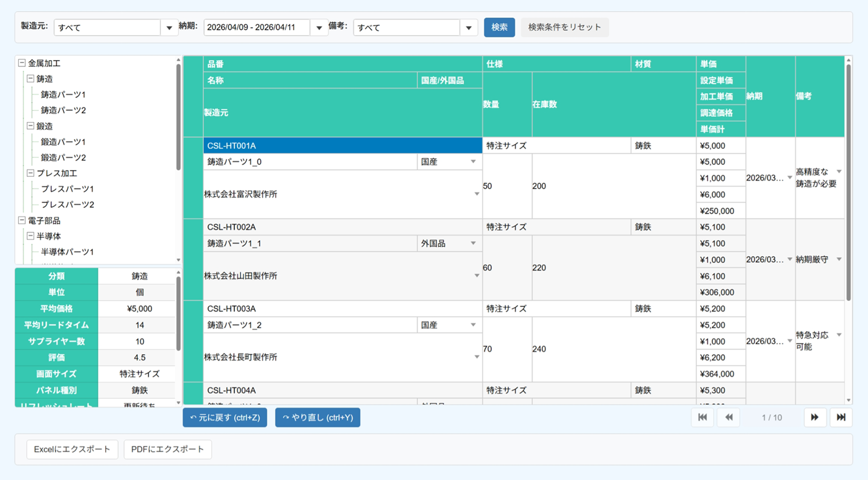Select 鋳造パーツ2 in the tree
Screen dimensions: 868x480
[x=63, y=110]
